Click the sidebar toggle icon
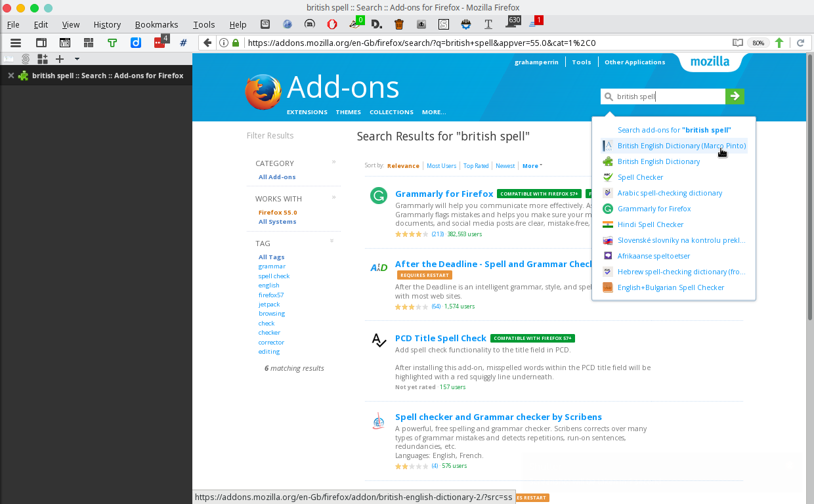Viewport: 814px width, 504px height. click(x=41, y=43)
